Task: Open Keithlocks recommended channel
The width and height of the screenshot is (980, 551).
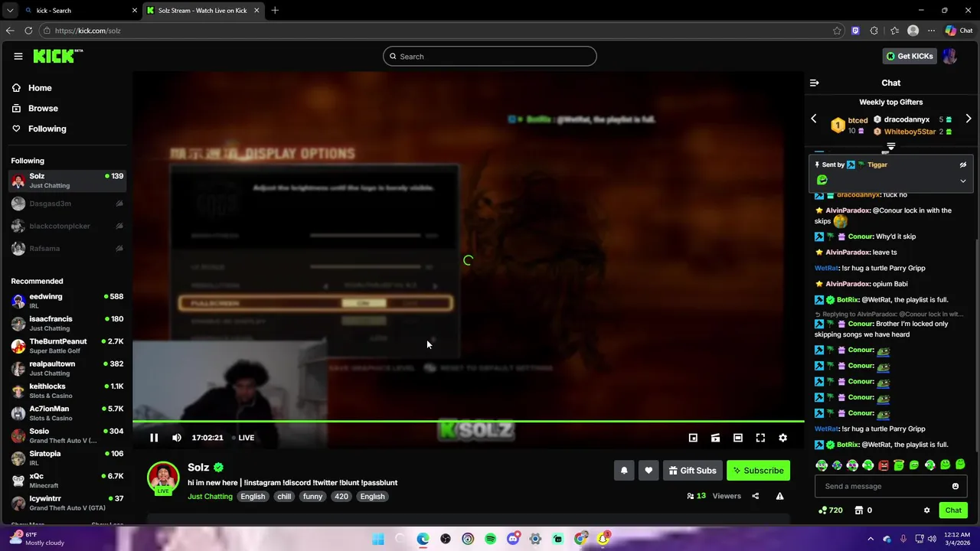Action: pyautogui.click(x=67, y=391)
